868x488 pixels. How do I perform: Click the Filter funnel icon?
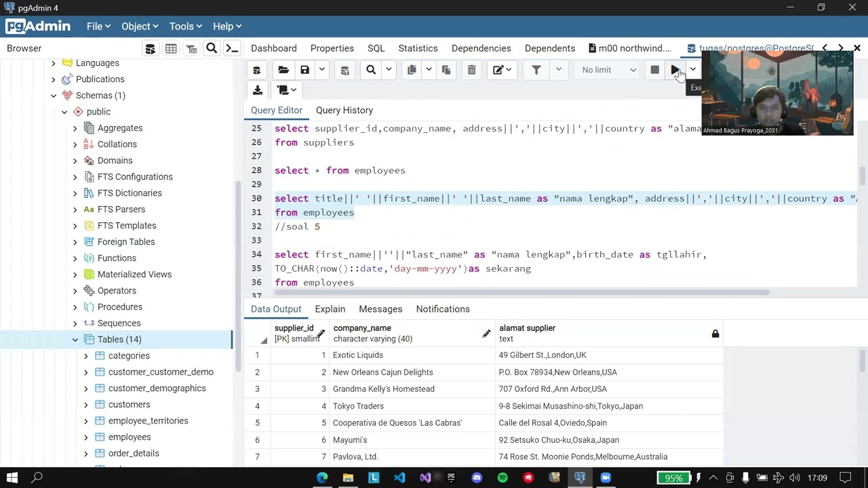point(536,70)
